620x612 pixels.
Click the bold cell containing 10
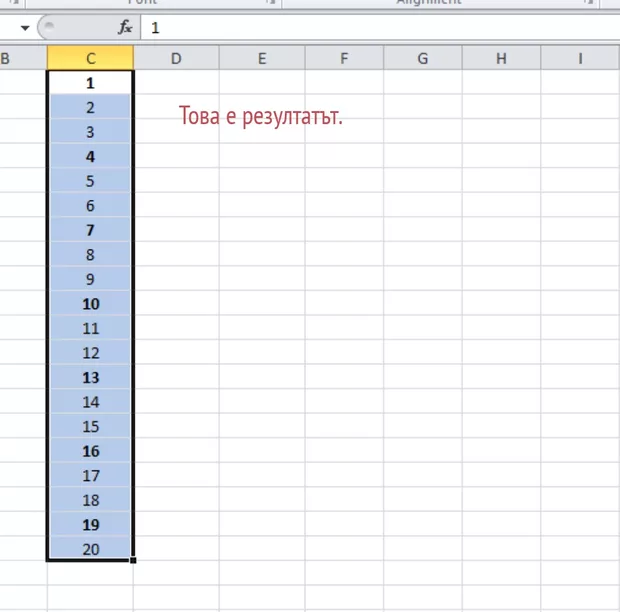[x=90, y=303]
